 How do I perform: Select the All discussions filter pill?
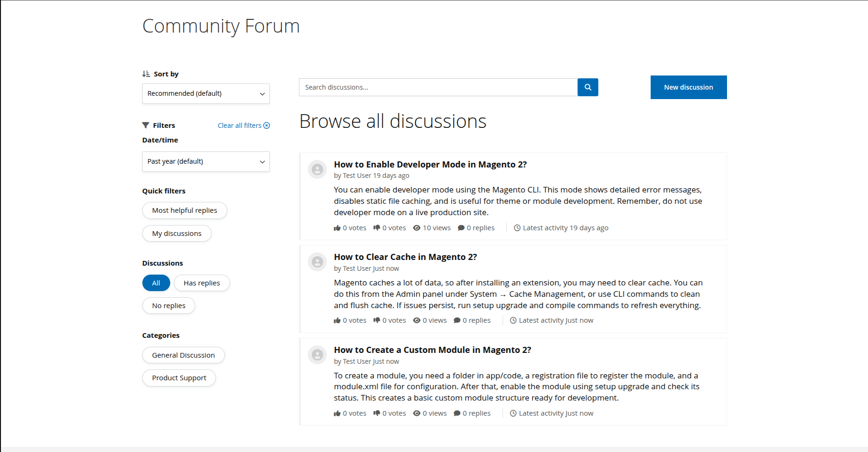(156, 283)
